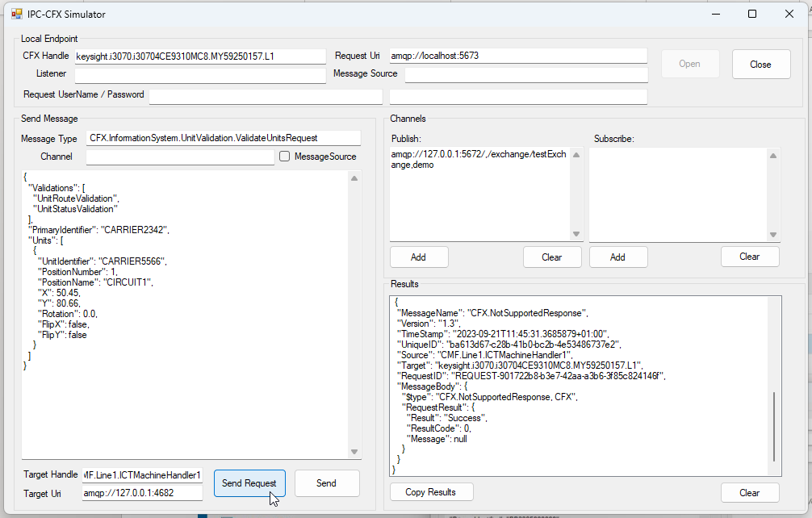This screenshot has height=518, width=812.
Task: Click the "PrimaryIdentifier": "CARRIER2342" line
Action: tap(98, 230)
